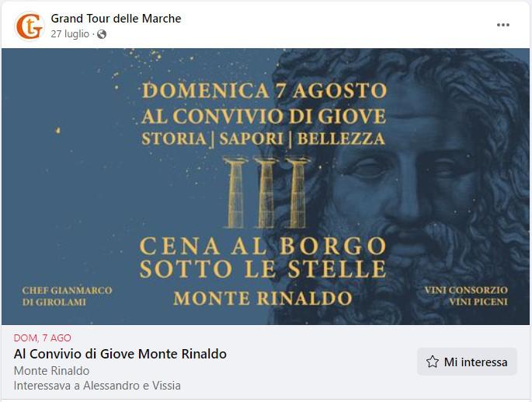Screen dimensions: 532x402
Task: Click Interessava a Alessandro e Vissia text
Action: point(97,386)
